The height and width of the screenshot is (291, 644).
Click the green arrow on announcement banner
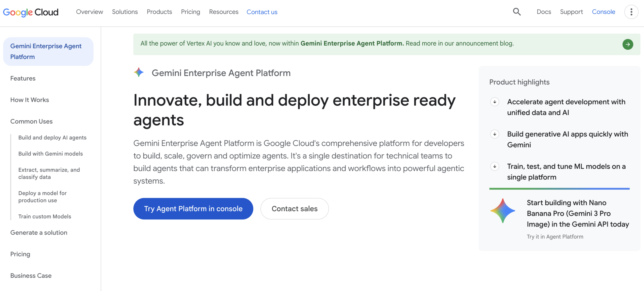628,44
